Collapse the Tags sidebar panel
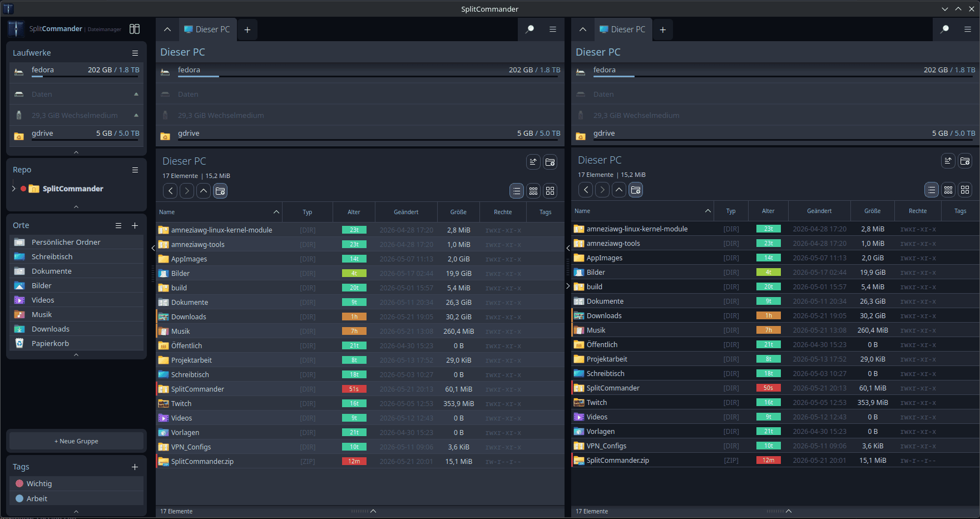The image size is (980, 519). pyautogui.click(x=76, y=511)
